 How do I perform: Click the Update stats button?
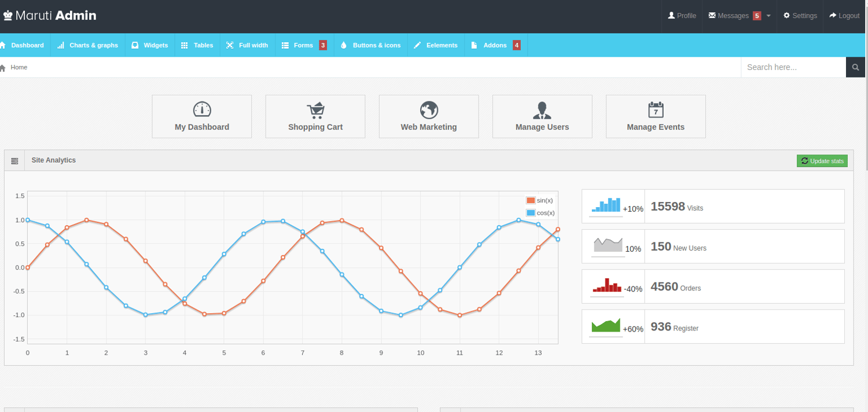click(x=822, y=161)
